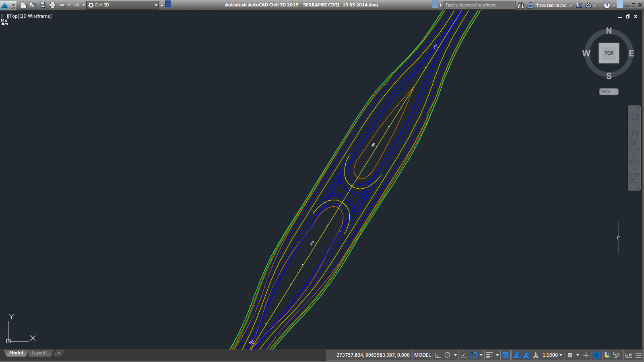Rotate view to North on compass
Screen dimensions: 644x362
pyautogui.click(x=609, y=31)
